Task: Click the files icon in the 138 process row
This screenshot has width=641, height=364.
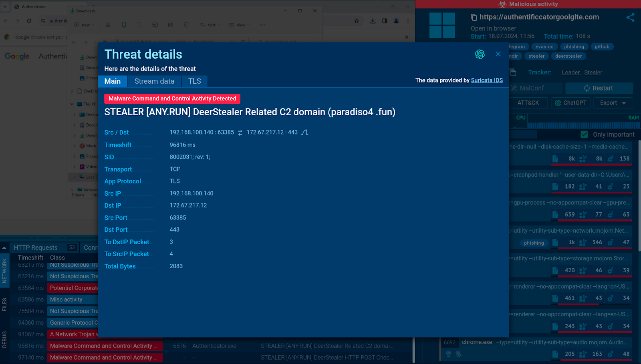Action: point(555,159)
